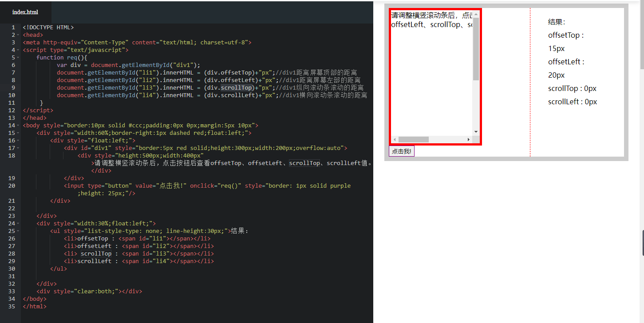Image resolution: width=644 pixels, height=323 pixels.
Task: Place cursor on the closing </head> tag line
Action: [35, 118]
